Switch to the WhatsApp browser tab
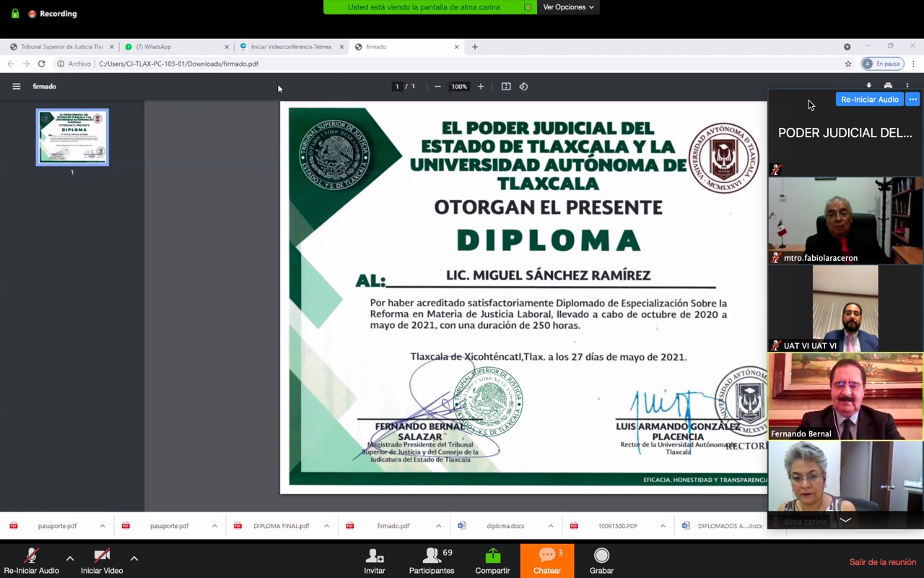 point(173,47)
